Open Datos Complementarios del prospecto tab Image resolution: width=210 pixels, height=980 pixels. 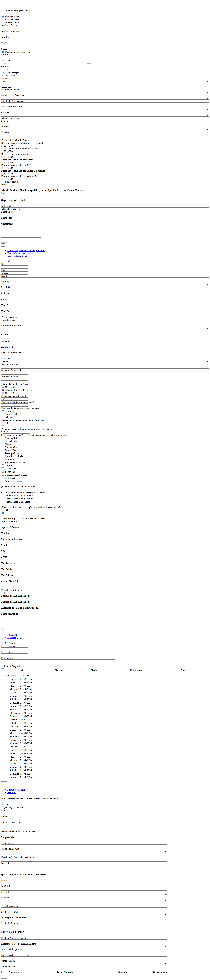pos(26,250)
